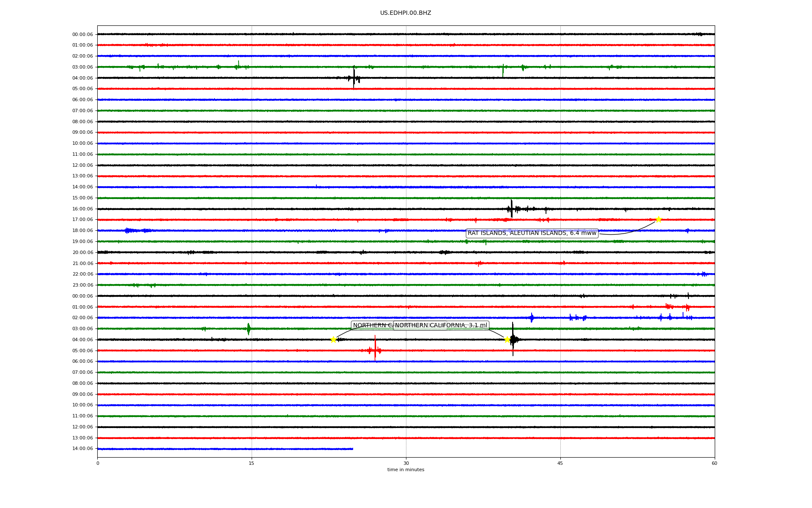
Task: Click the yellow star on the 17:00:06 trace
Action: (658, 219)
